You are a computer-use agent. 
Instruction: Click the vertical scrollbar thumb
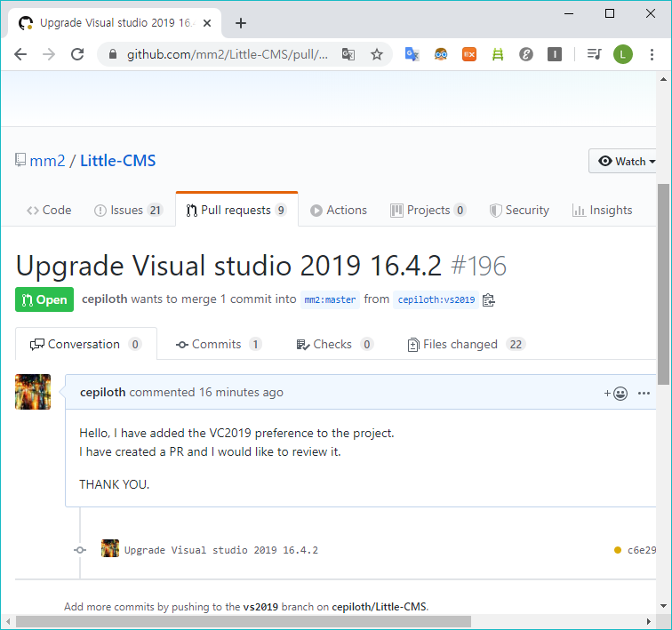[663, 284]
